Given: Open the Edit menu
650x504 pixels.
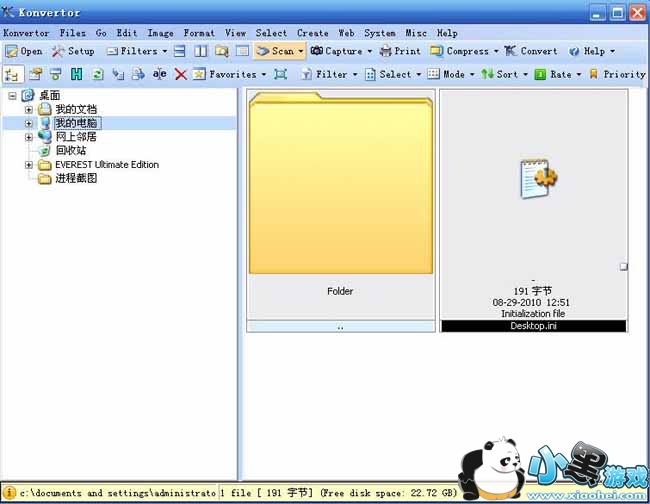Looking at the screenshot, I should 126,33.
